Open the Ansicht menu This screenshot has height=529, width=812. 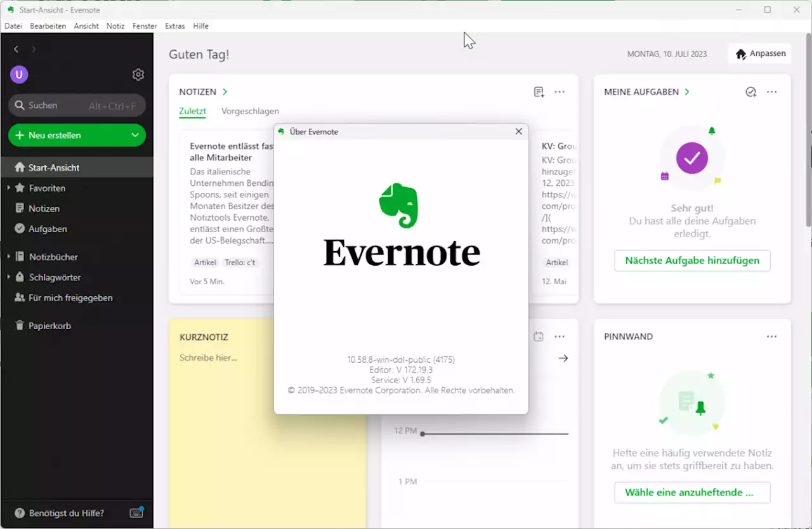pyautogui.click(x=86, y=26)
